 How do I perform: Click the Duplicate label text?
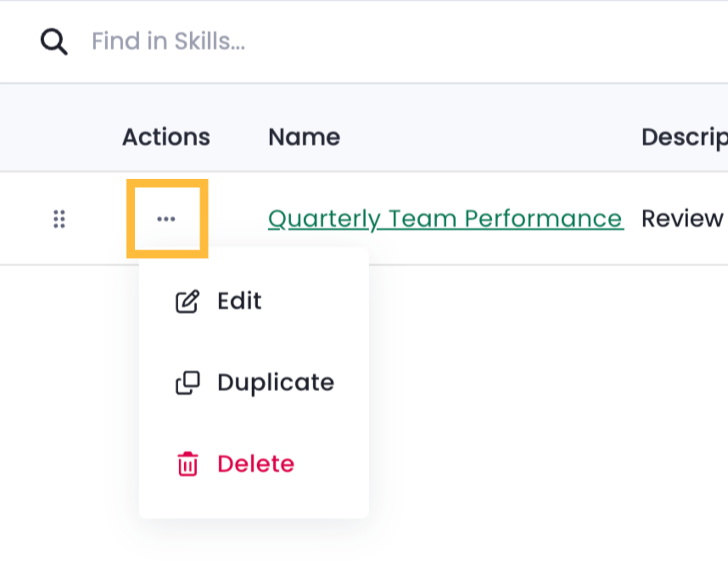coord(276,383)
